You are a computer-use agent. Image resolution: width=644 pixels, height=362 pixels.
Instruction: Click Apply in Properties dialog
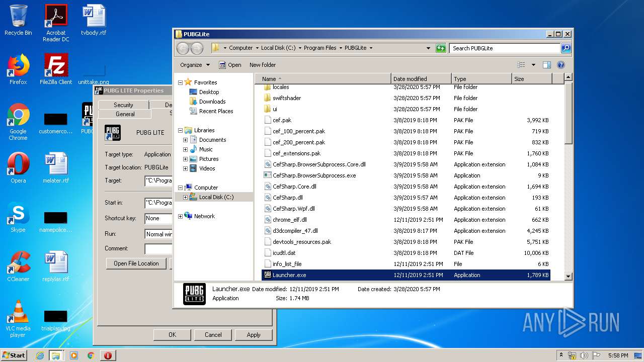(x=254, y=335)
